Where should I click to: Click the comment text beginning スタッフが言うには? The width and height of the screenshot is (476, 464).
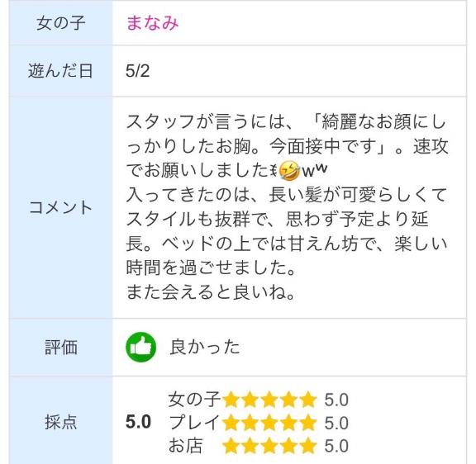287,207
